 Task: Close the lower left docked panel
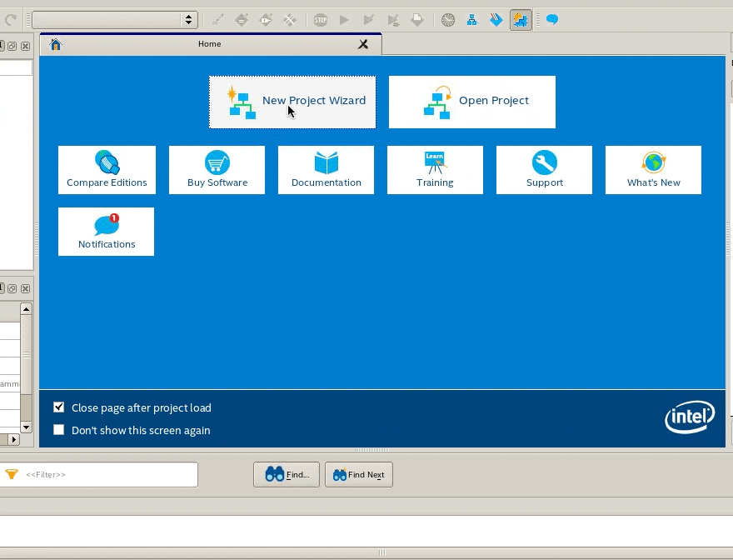click(25, 288)
